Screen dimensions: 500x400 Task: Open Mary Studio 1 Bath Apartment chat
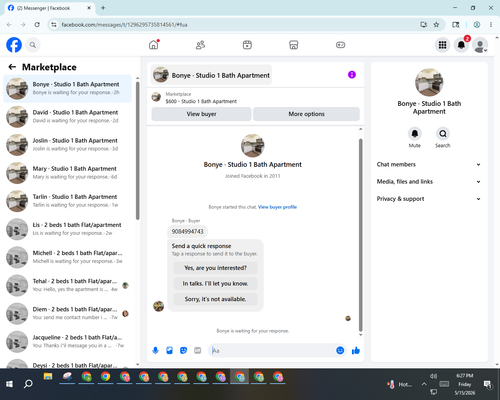[67, 173]
